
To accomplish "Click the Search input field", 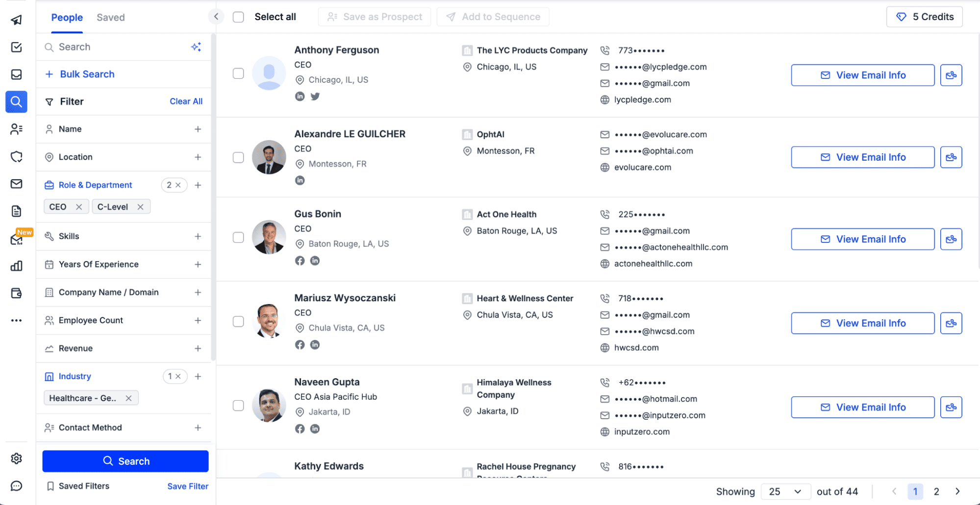I will pyautogui.click(x=118, y=47).
